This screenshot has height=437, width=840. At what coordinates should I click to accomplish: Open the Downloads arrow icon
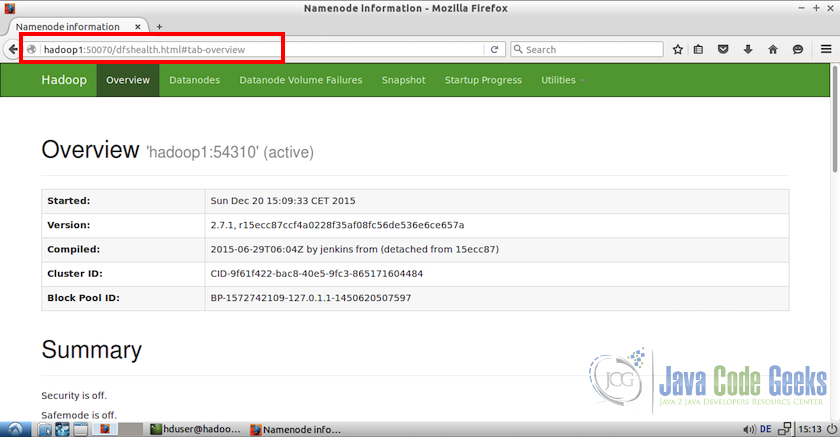click(748, 49)
